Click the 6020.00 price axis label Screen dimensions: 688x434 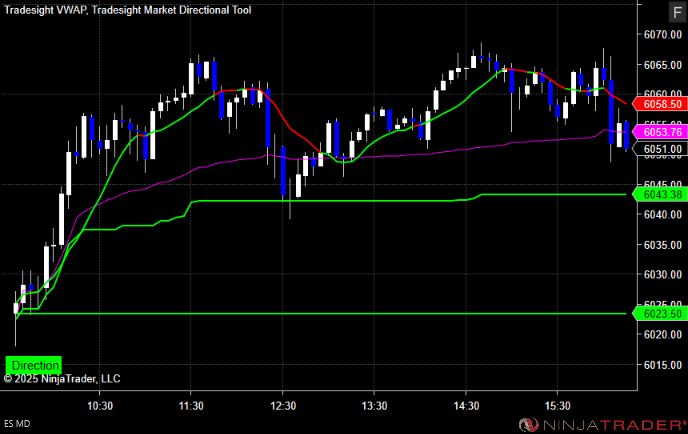coord(663,334)
